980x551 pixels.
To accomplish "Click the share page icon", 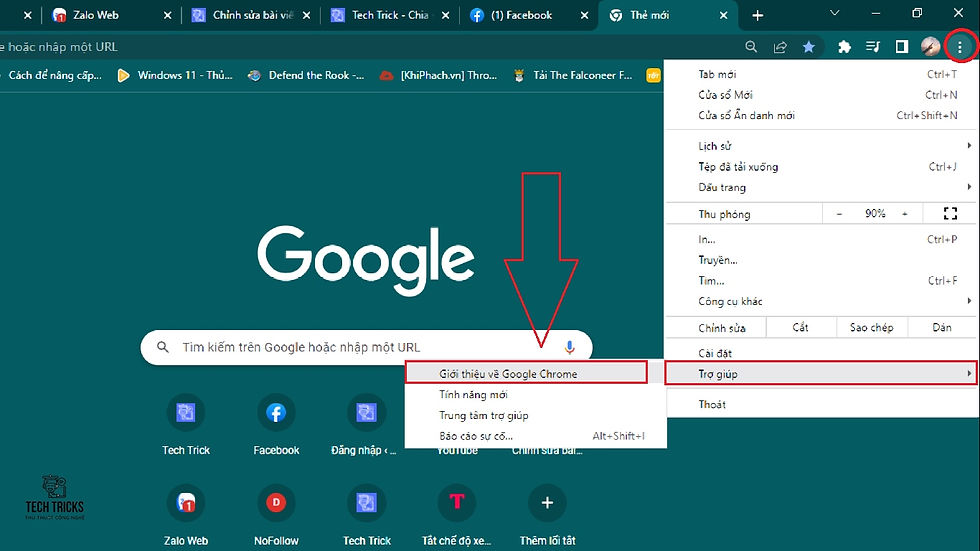I will [780, 46].
